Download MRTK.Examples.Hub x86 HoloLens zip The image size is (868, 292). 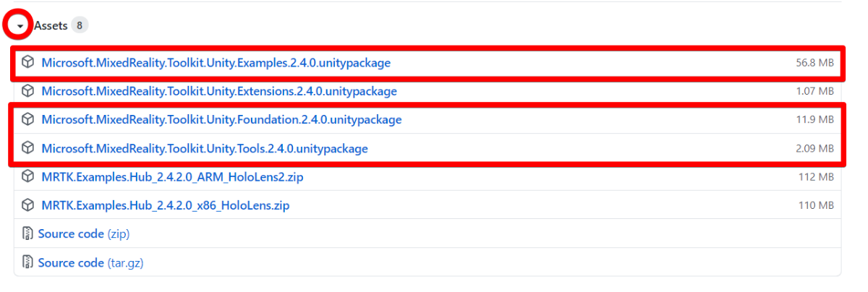click(x=165, y=205)
